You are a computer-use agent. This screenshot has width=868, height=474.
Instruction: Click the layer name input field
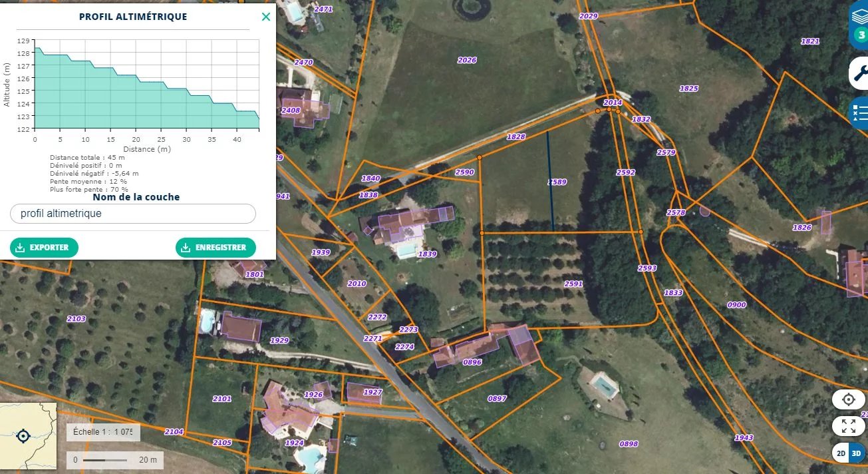pyautogui.click(x=133, y=214)
